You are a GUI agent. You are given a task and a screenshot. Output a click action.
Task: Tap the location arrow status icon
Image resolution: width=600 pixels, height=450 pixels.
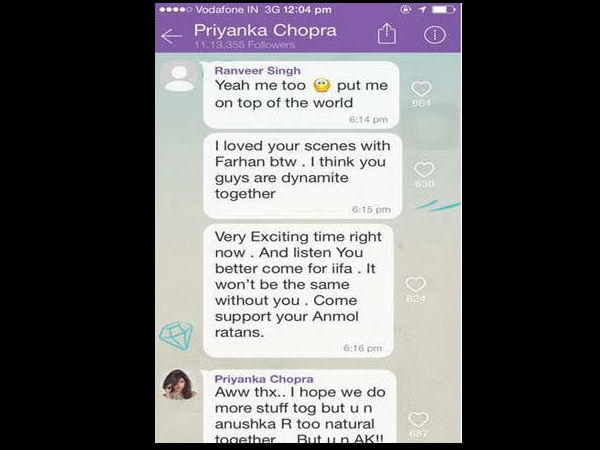422,9
